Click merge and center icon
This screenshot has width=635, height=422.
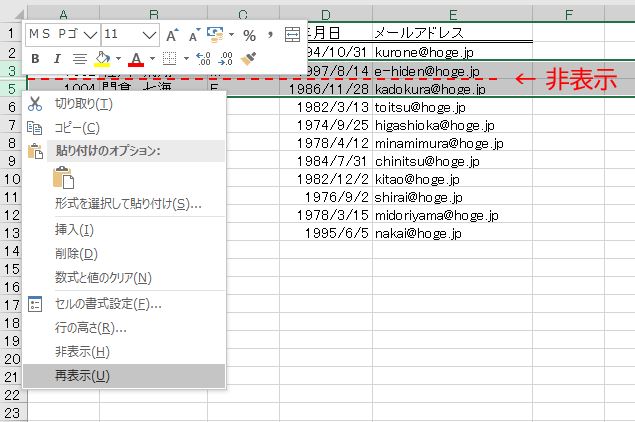coord(292,35)
